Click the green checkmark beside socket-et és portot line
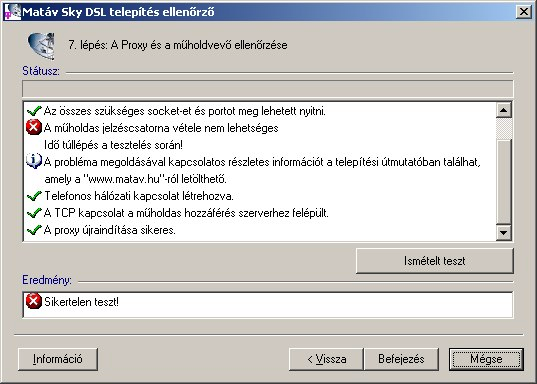This screenshot has height=384, width=537. 34,111
